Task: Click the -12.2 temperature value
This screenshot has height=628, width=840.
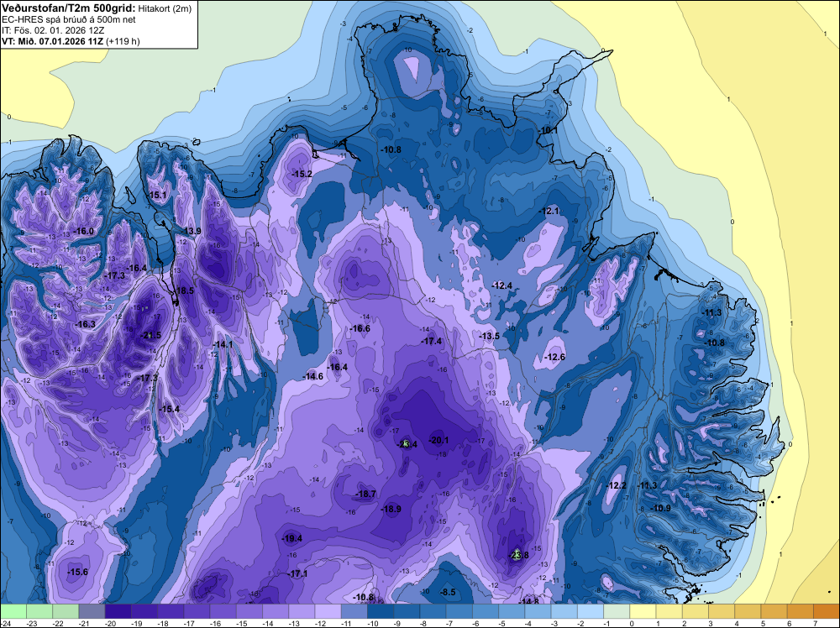Action: pos(616,485)
